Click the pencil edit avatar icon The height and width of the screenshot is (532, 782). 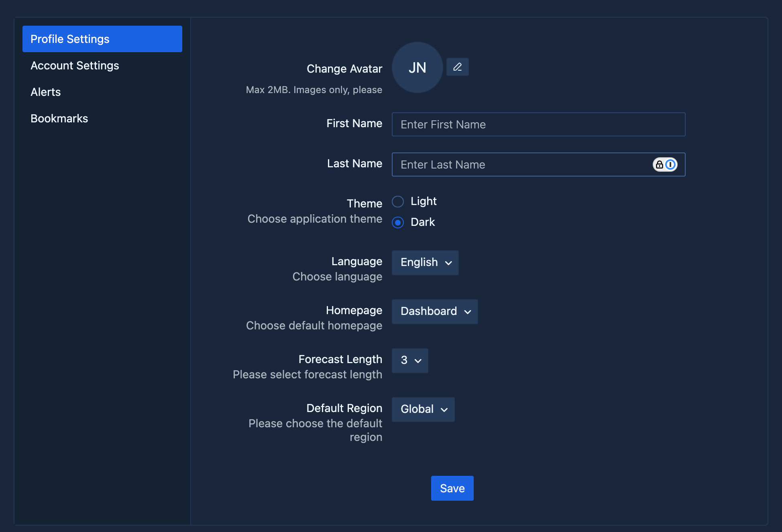(457, 67)
